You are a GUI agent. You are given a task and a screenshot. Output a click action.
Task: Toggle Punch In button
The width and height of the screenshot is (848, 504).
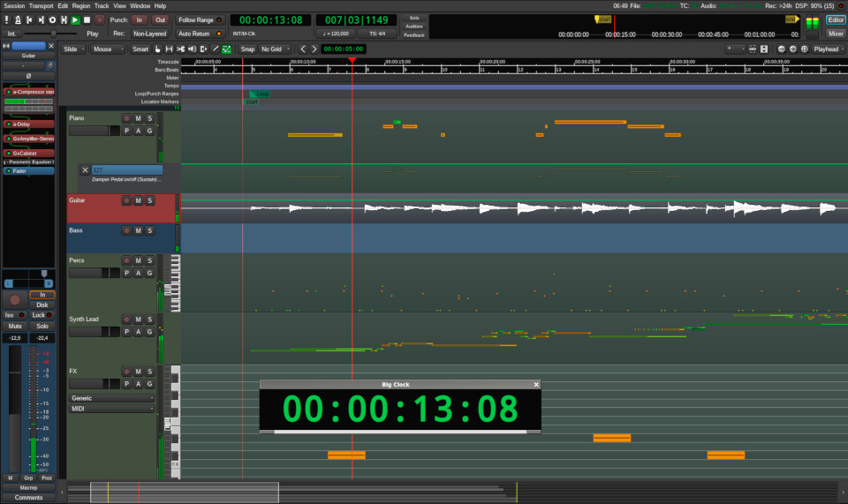[x=139, y=20]
